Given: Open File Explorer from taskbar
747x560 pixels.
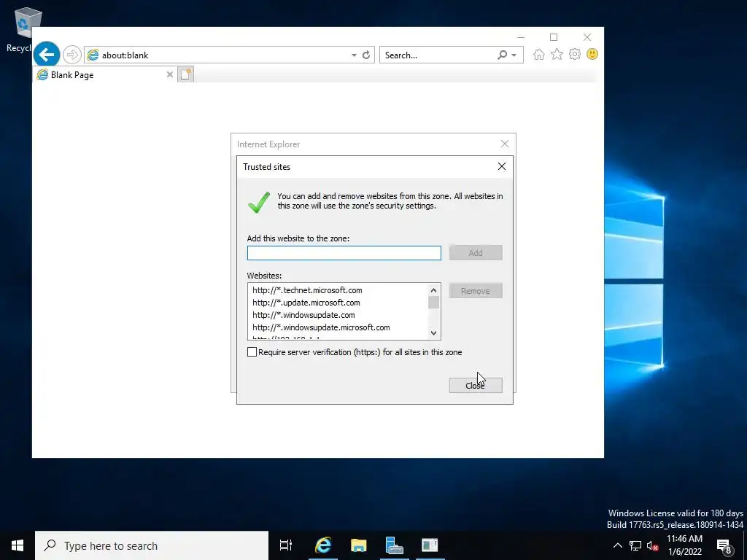Looking at the screenshot, I should coord(359,545).
